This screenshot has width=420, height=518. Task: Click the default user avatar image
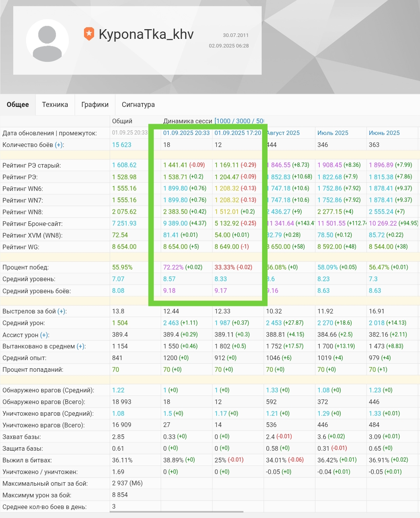47,41
